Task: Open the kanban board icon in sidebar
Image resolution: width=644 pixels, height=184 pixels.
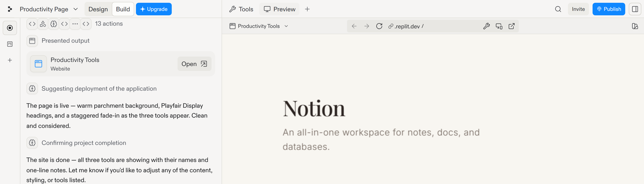Action: (x=10, y=44)
